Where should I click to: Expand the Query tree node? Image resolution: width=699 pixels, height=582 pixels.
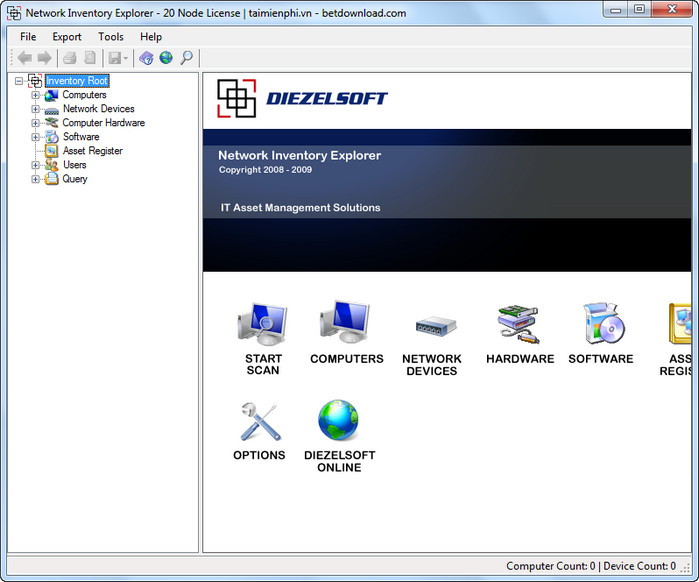[35, 179]
